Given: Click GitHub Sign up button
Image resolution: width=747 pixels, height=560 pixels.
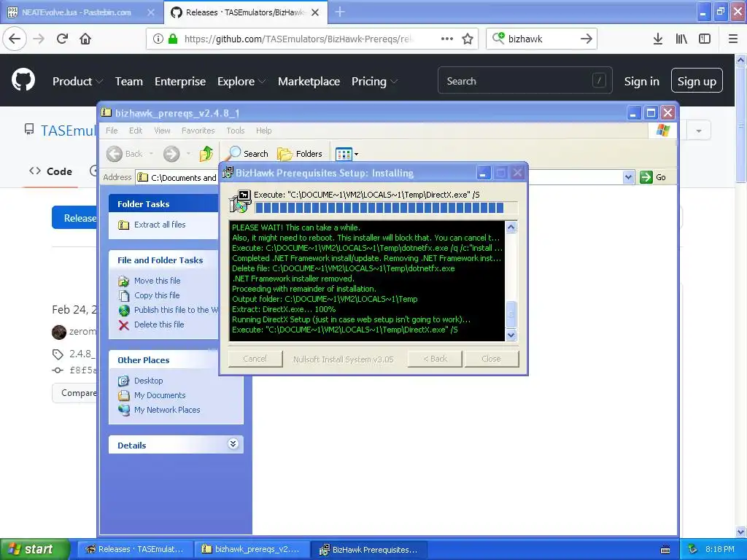Looking at the screenshot, I should 697,80.
